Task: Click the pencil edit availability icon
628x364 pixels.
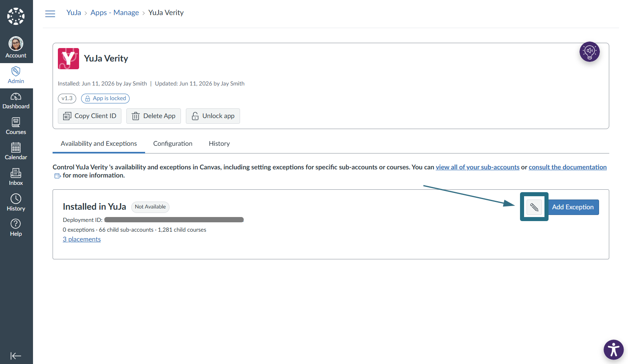Action: pos(534,207)
